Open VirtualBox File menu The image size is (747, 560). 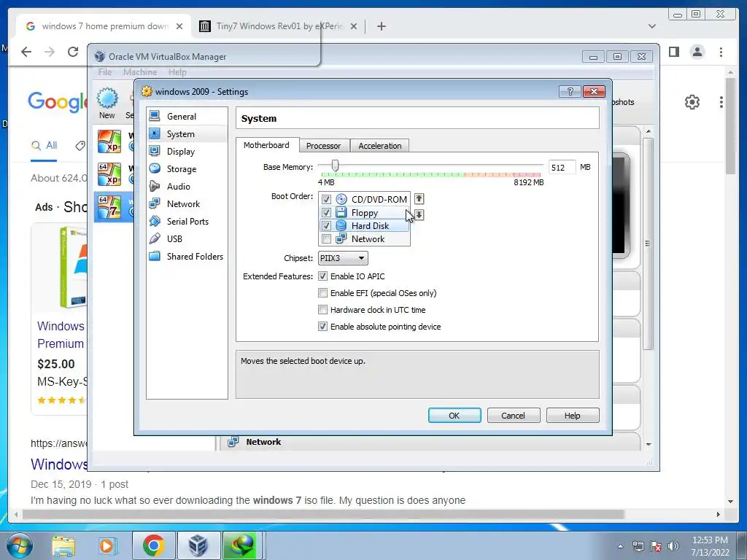(105, 72)
